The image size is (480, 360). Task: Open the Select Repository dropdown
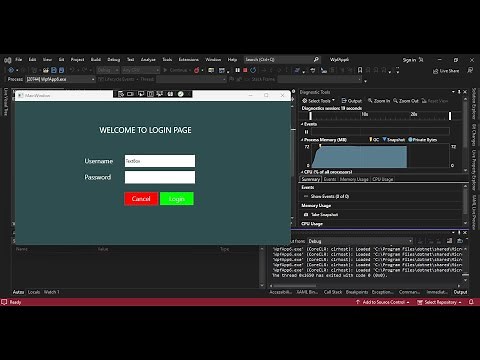(439, 302)
